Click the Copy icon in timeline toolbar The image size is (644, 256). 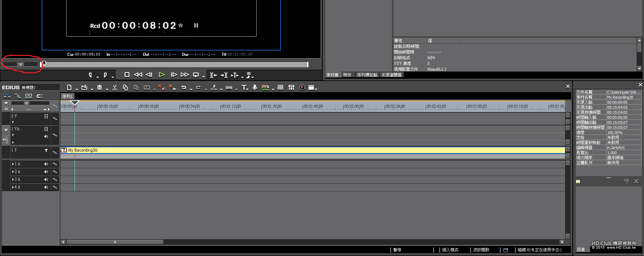pyautogui.click(x=125, y=87)
